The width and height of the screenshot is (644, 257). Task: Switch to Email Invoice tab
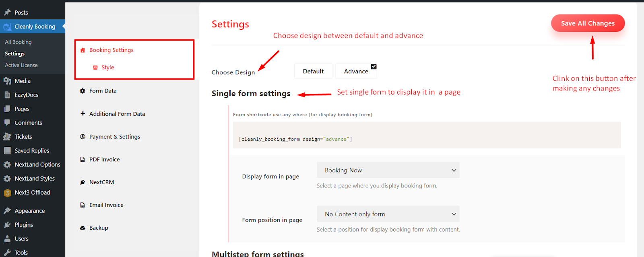pos(106,205)
